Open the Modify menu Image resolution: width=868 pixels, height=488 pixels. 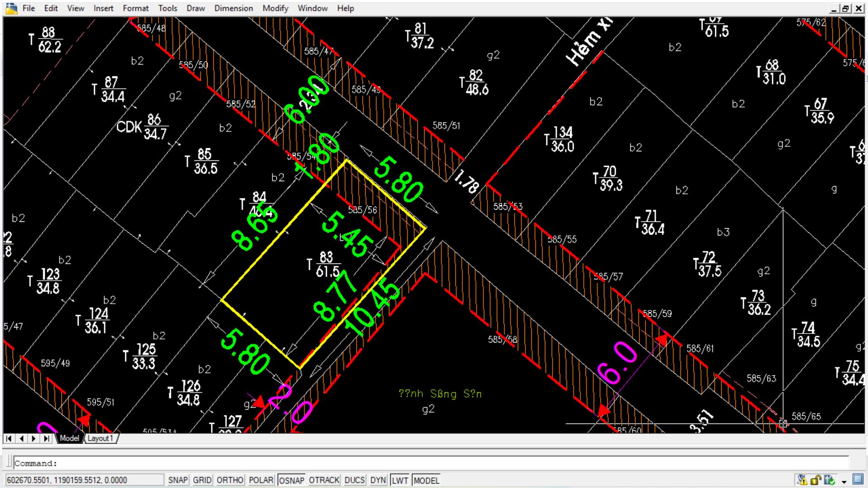(275, 8)
